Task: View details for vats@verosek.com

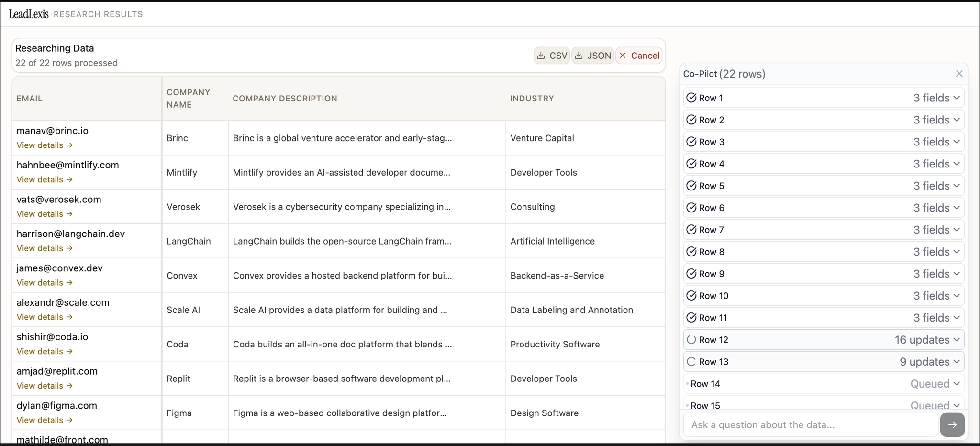Action: pos(45,214)
